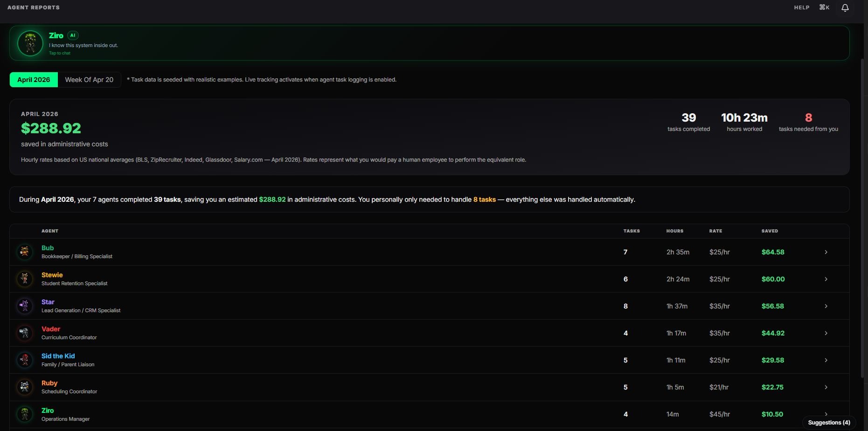Image resolution: width=868 pixels, height=431 pixels.
Task: Switch to the Week Of Apr 20 tab
Action: pyautogui.click(x=89, y=80)
